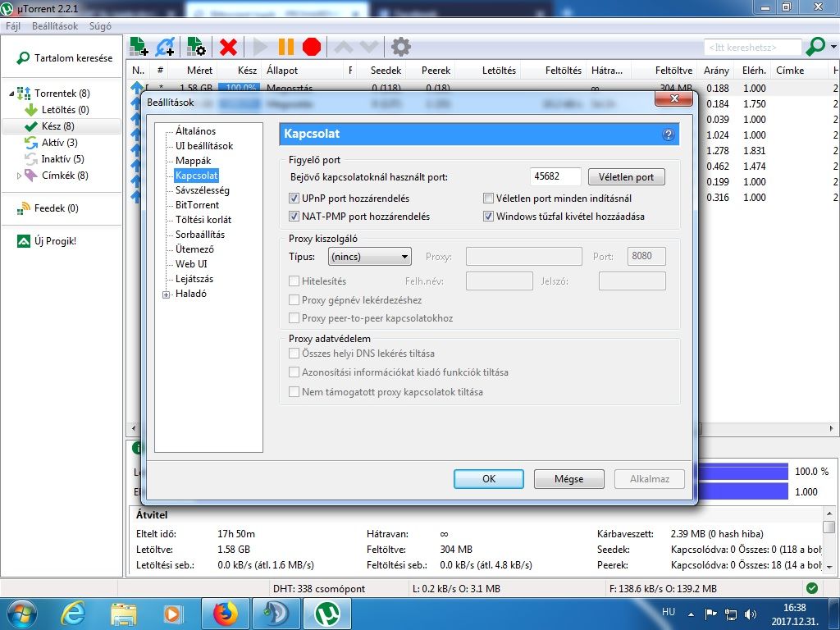Select UI beállítások settings page
The image size is (840, 630).
click(204, 146)
